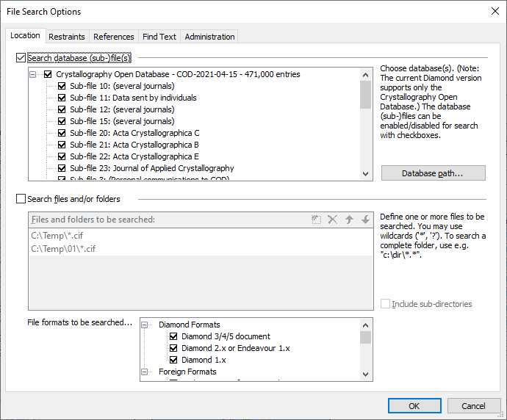Go to the Administration tab
The image size is (507, 420).
[x=209, y=37]
